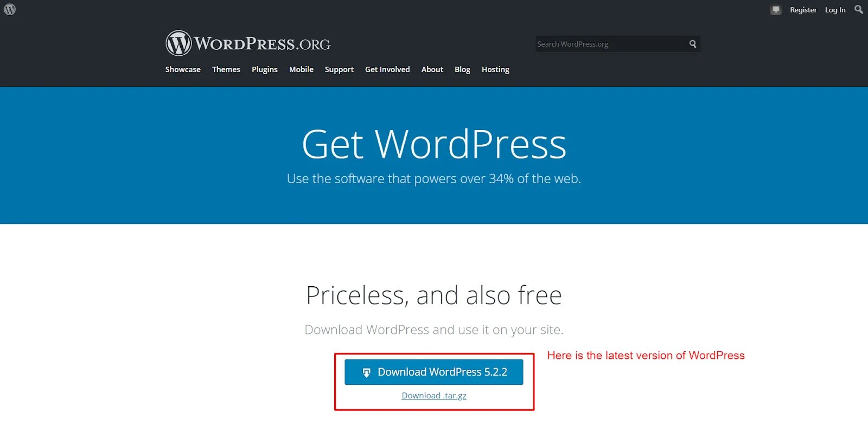
Task: Click the WordPress.org header logo
Action: (x=248, y=43)
